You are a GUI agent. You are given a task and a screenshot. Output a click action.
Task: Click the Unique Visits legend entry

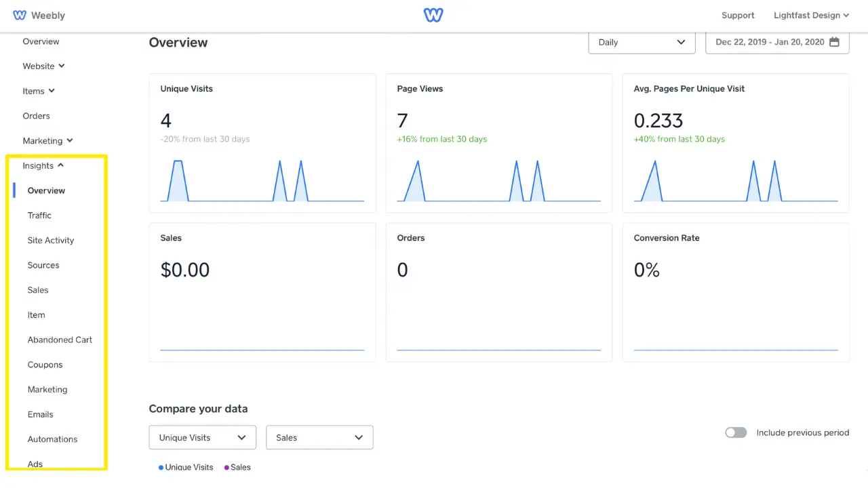pyautogui.click(x=186, y=467)
